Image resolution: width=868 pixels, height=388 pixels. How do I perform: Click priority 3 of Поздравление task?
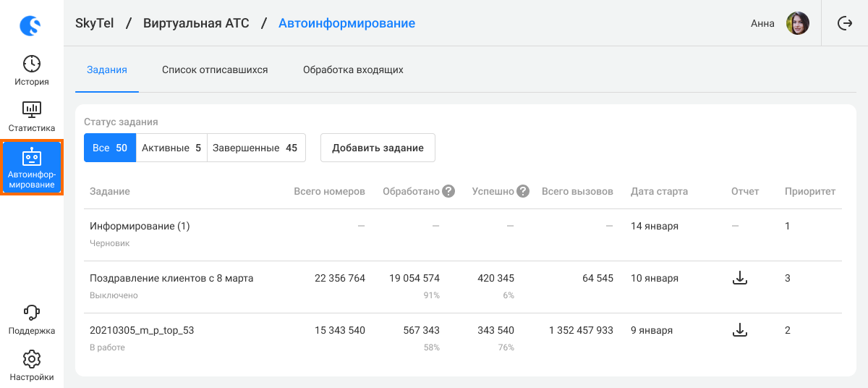[788, 278]
